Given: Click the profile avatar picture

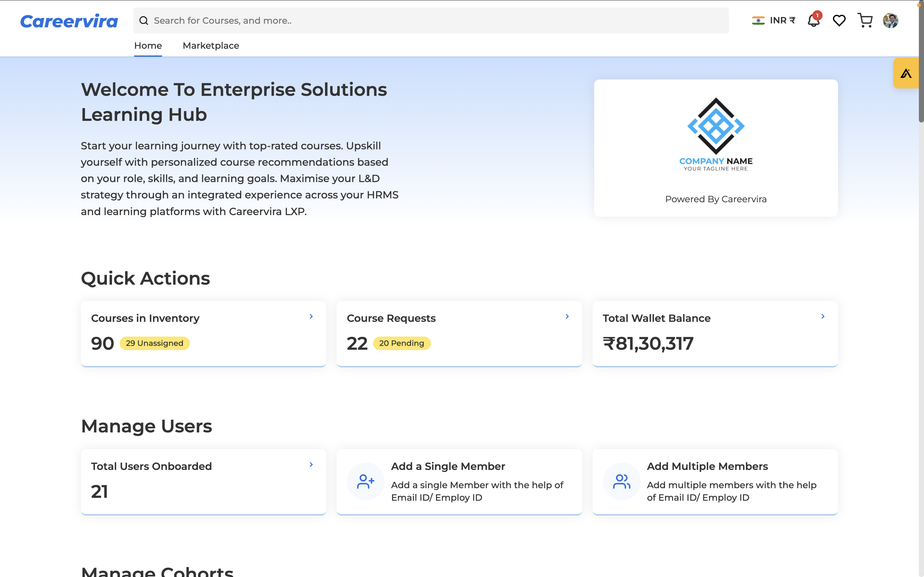Looking at the screenshot, I should tap(891, 20).
